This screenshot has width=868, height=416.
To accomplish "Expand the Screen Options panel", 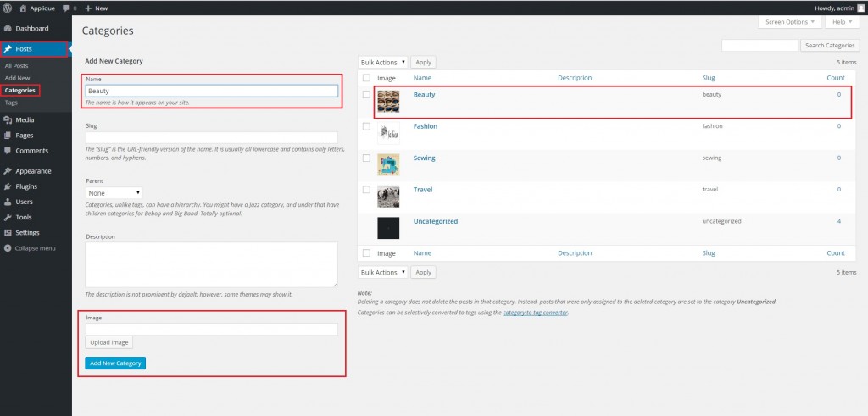I will (x=791, y=22).
